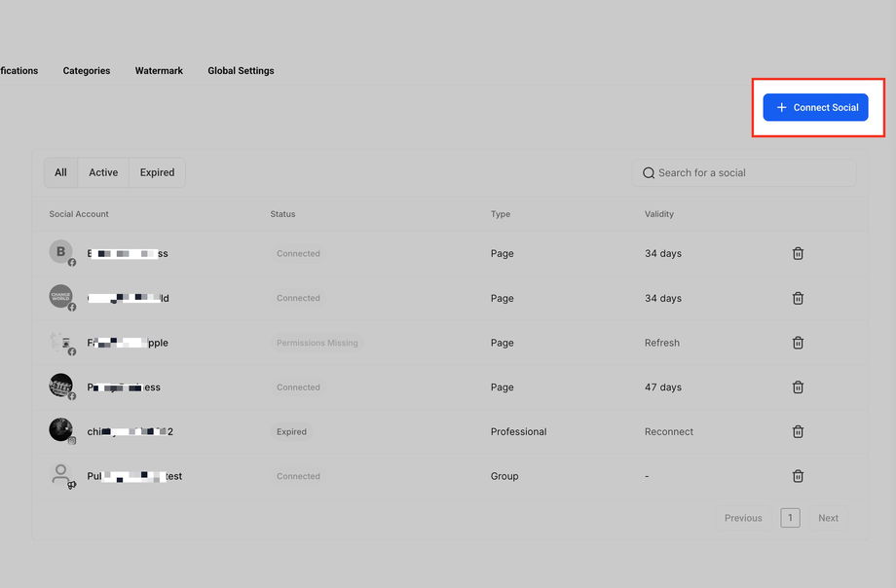
Task: Click Reconnect for the expired account
Action: 669,431
